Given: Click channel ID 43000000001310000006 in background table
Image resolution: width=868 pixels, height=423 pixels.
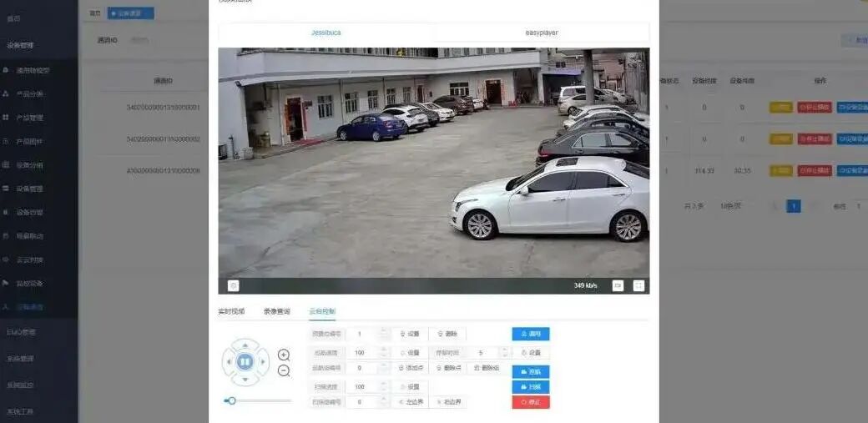Looking at the screenshot, I should (164, 170).
